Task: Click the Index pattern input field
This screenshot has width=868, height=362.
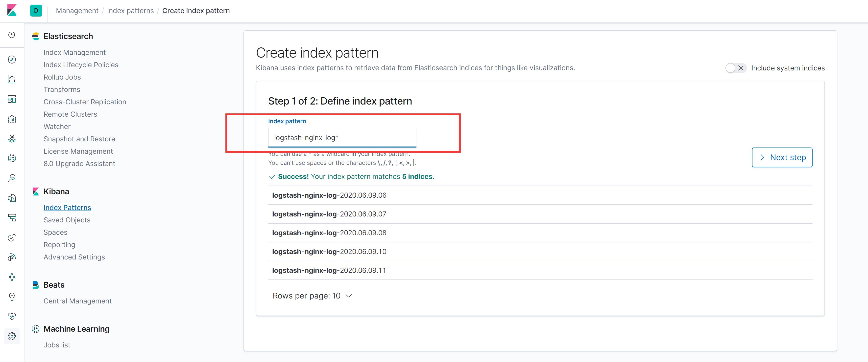Action: point(342,138)
